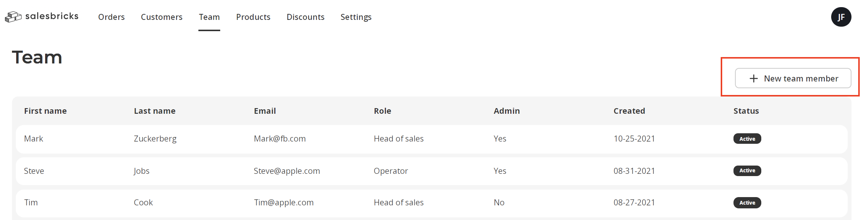
Task: Click the Status column header
Action: pyautogui.click(x=746, y=111)
